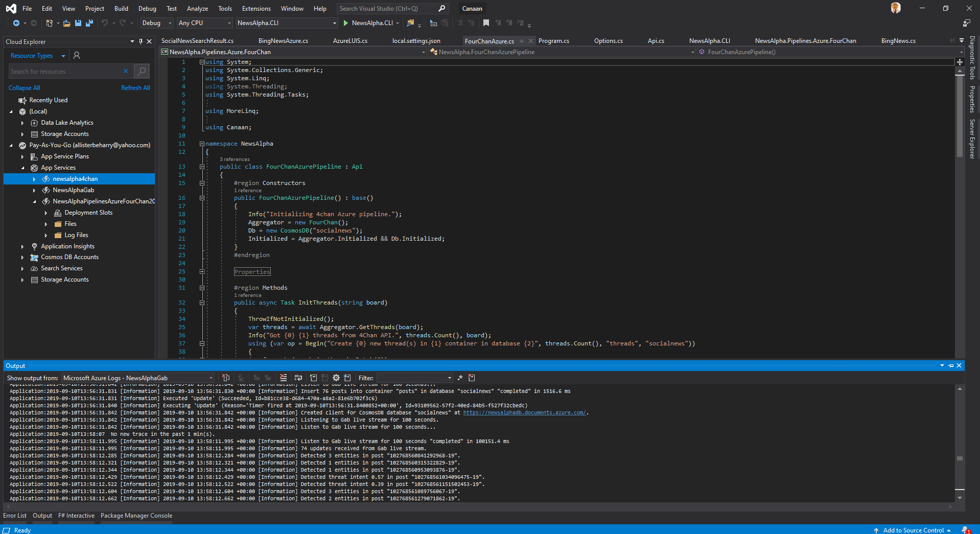This screenshot has width=980, height=534.
Task: Open the signed-in user avatar
Action: tap(896, 8)
